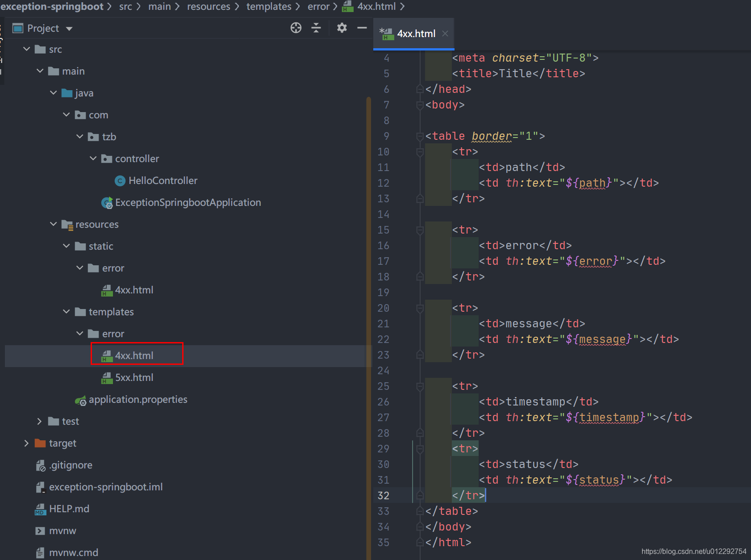
Task: Click the templates breadcrumb item
Action: (269, 7)
